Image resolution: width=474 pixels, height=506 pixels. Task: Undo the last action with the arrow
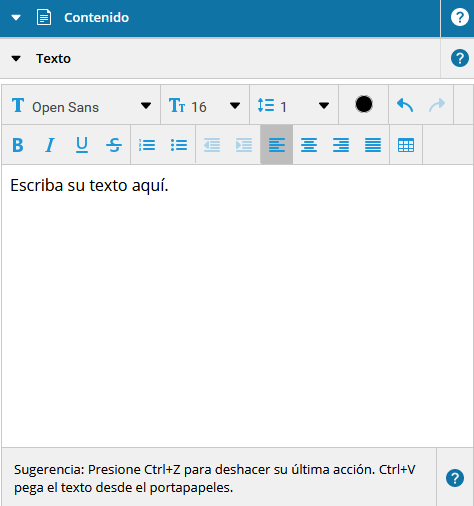pyautogui.click(x=405, y=105)
